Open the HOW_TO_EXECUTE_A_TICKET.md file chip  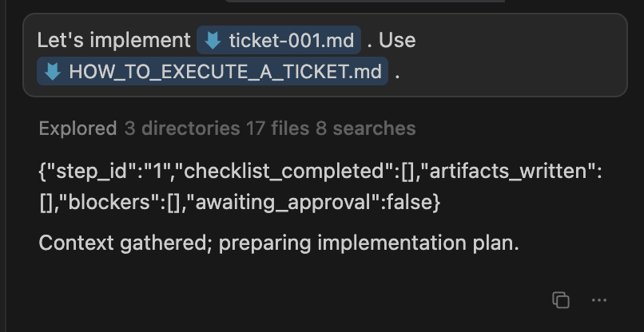[225, 72]
